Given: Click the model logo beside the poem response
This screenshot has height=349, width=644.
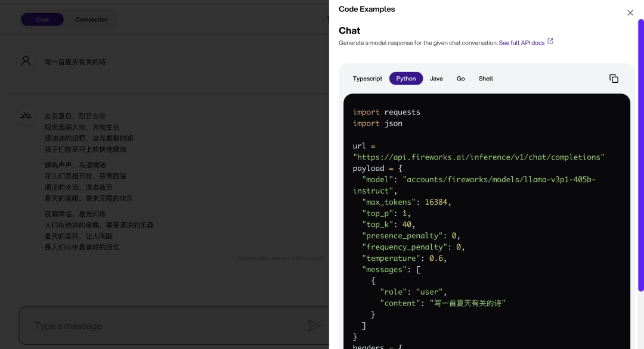Looking at the screenshot, I should point(26,116).
